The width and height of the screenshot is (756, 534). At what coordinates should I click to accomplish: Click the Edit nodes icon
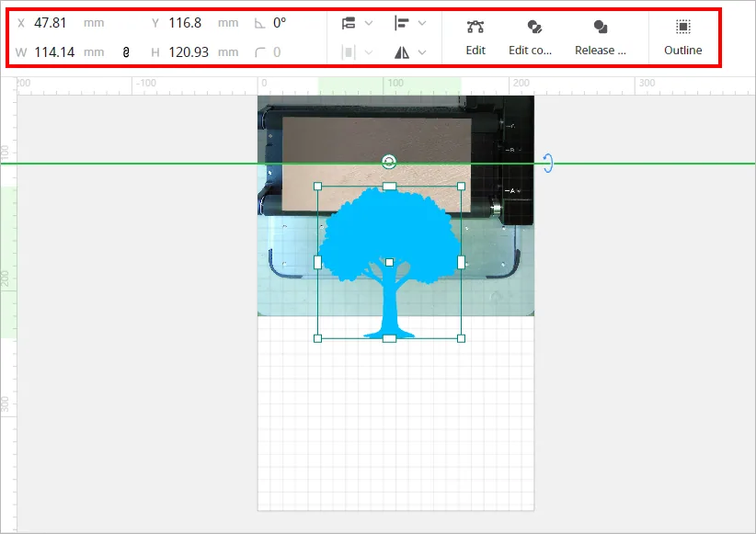coord(475,27)
